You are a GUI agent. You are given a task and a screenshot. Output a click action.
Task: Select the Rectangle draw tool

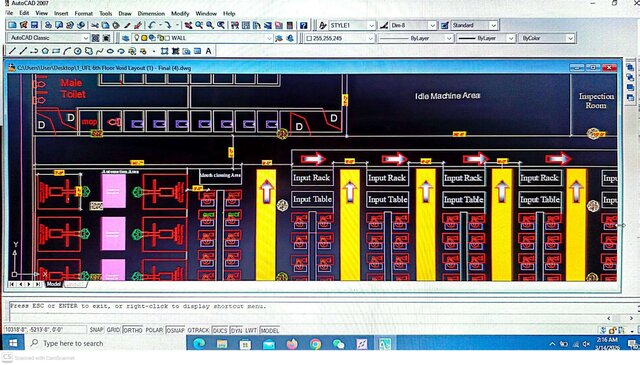(x=56, y=51)
